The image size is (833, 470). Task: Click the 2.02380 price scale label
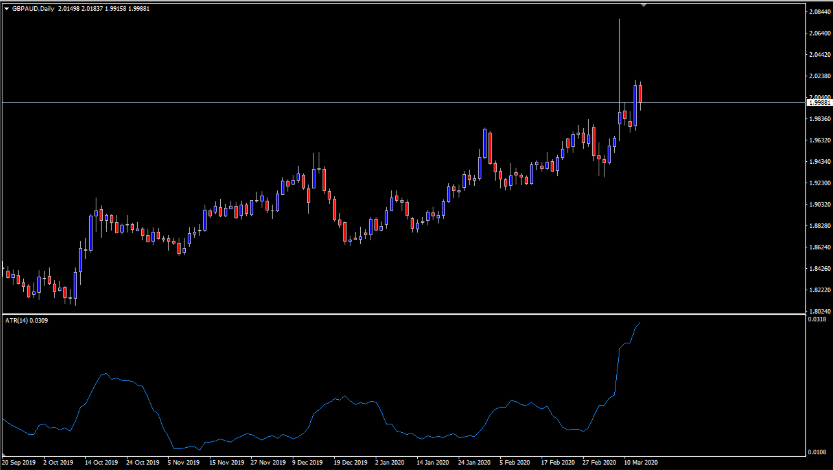(x=818, y=76)
